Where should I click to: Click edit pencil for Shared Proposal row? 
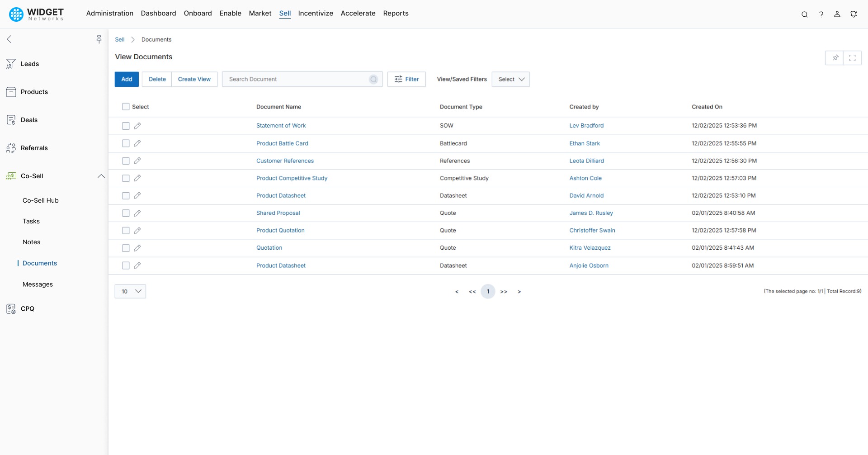coord(137,213)
